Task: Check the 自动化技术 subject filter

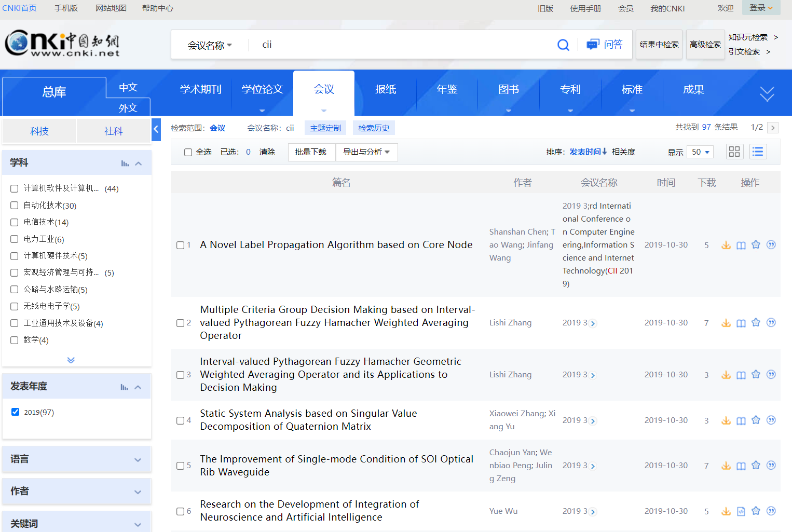Action: tap(15, 206)
